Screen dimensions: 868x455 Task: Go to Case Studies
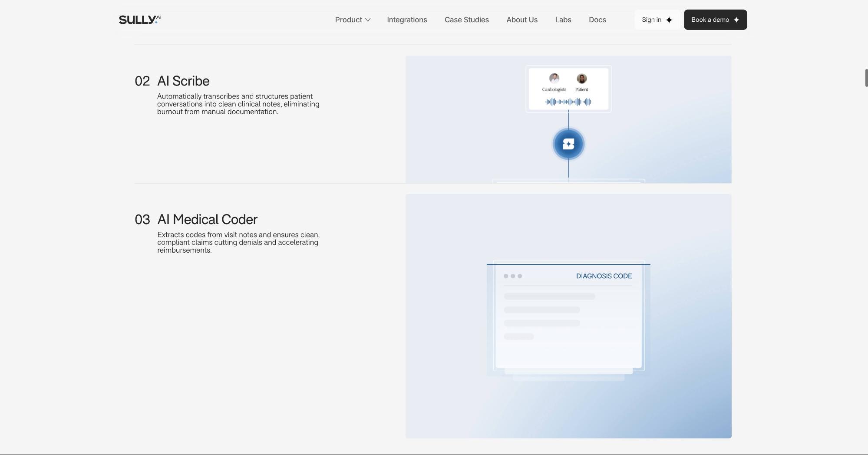(466, 20)
